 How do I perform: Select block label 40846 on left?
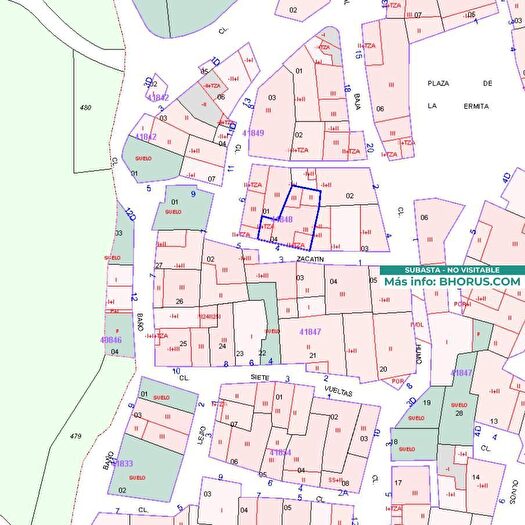(x=111, y=340)
